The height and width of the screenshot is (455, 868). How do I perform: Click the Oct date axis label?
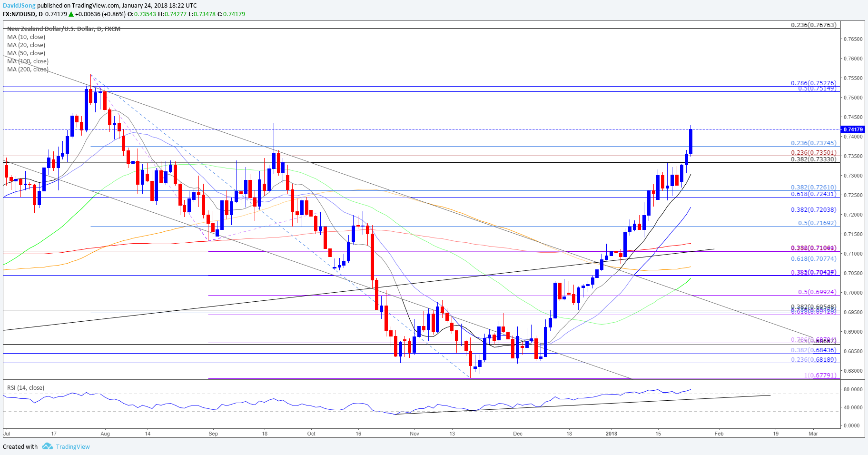[311, 434]
